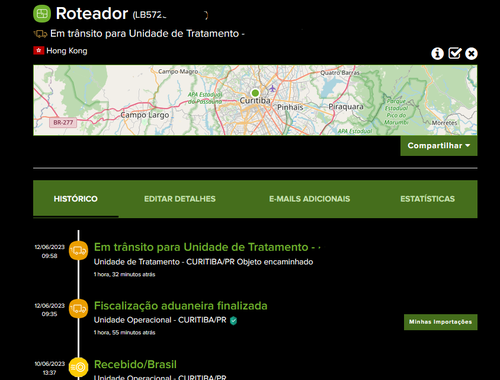Click the Recebido/Brasil timeline icon
This screenshot has width=500, height=380.
pos(79,367)
